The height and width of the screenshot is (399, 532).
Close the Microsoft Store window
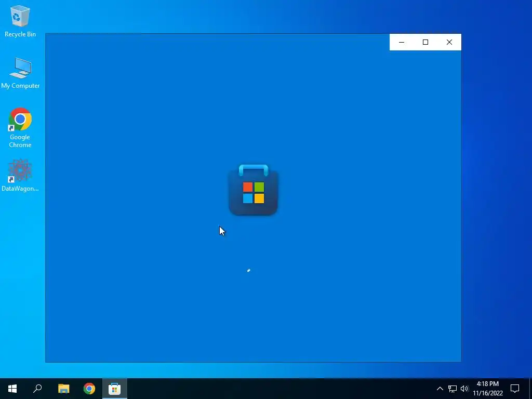click(x=449, y=42)
